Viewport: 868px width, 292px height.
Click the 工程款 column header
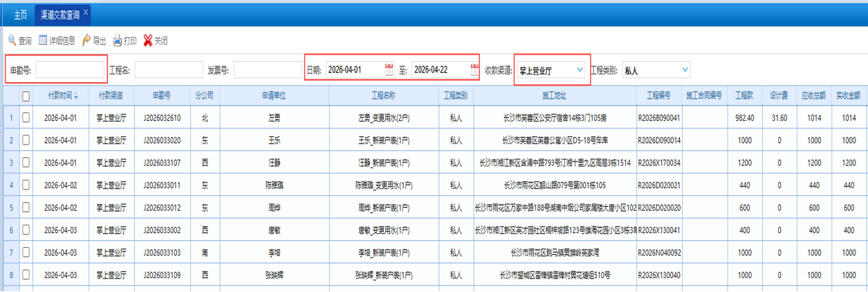tap(745, 95)
